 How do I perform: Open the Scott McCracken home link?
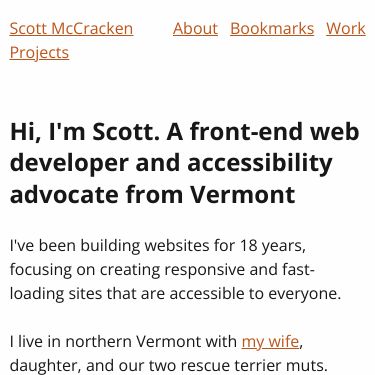point(71,29)
